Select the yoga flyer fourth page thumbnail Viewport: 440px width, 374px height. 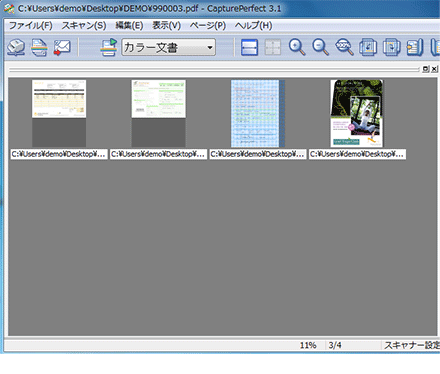coord(357,113)
